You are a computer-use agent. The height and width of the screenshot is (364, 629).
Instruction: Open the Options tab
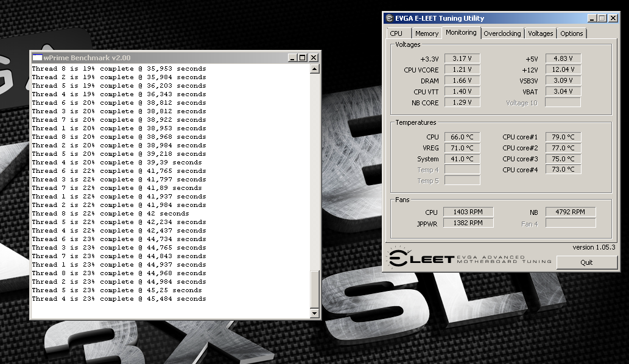click(x=571, y=33)
